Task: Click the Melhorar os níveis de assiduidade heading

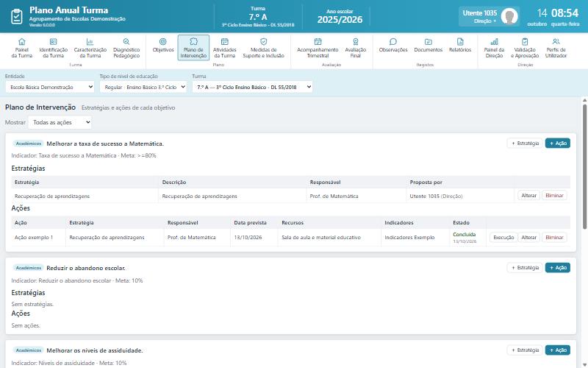Action: click(95, 350)
